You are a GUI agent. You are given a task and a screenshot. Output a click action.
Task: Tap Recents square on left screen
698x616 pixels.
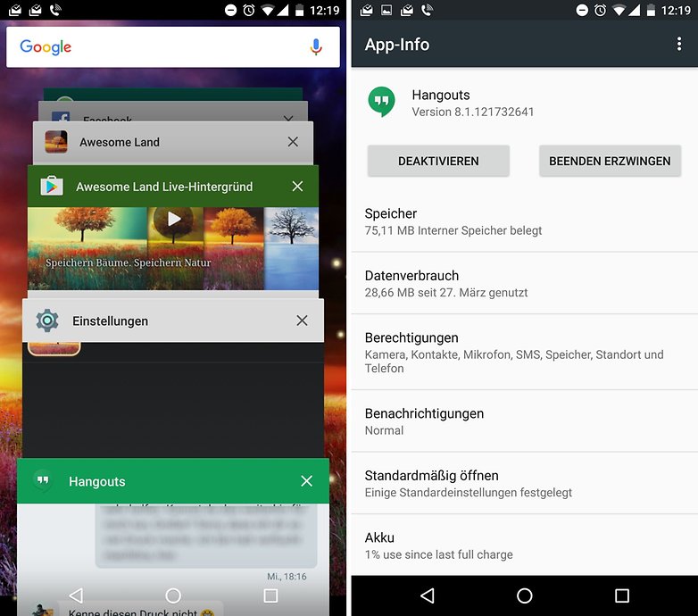270,595
